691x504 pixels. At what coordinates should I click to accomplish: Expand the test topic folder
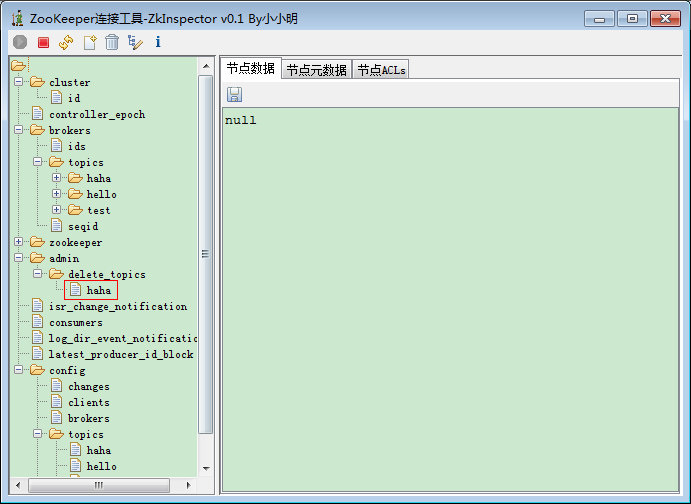[x=56, y=210]
